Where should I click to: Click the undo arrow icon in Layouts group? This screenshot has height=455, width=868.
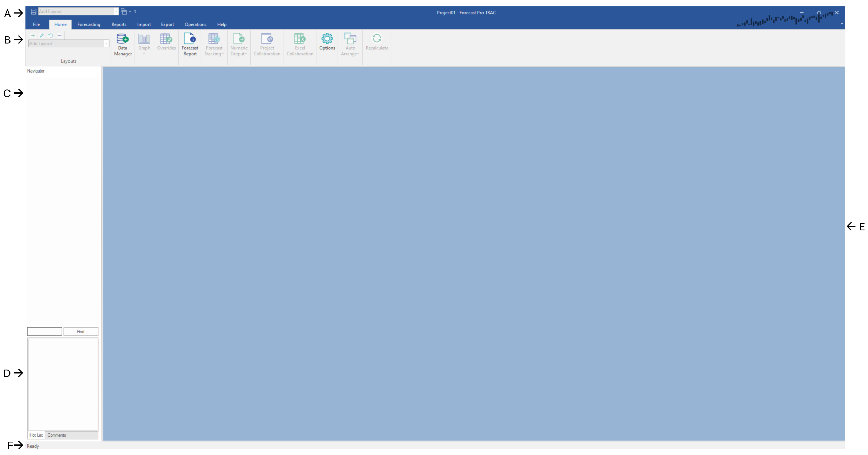(x=51, y=35)
